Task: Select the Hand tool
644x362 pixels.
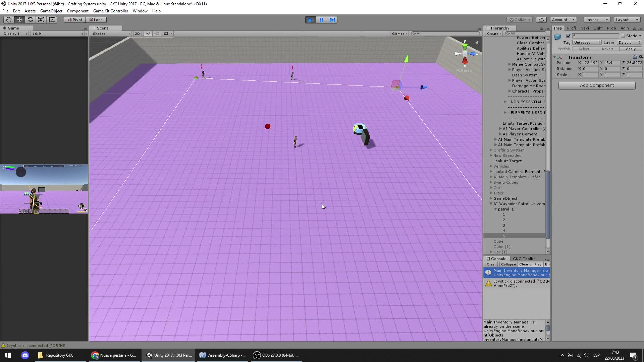Action: (8, 20)
